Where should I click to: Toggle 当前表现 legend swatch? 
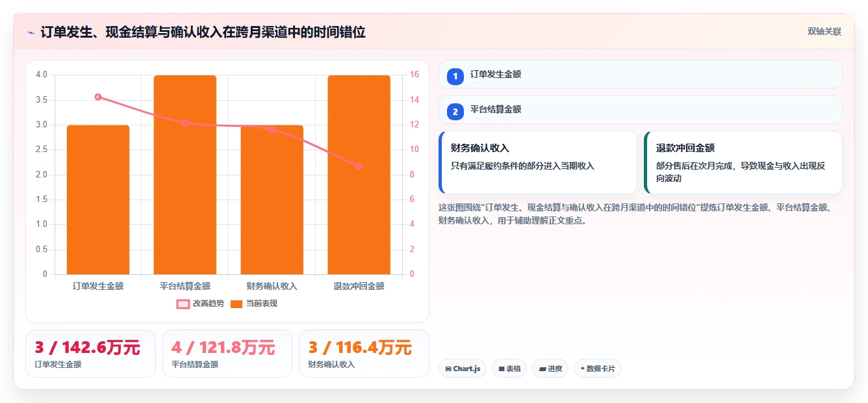point(236,304)
